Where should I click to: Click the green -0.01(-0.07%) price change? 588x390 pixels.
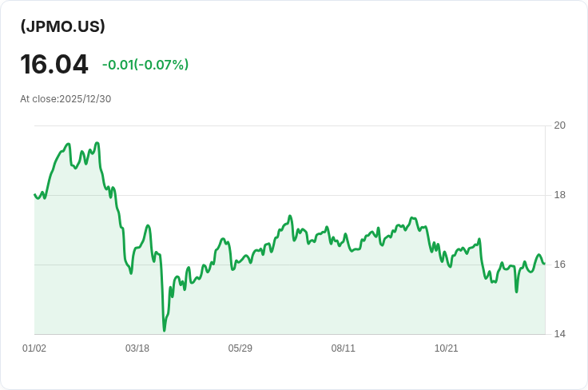point(145,65)
